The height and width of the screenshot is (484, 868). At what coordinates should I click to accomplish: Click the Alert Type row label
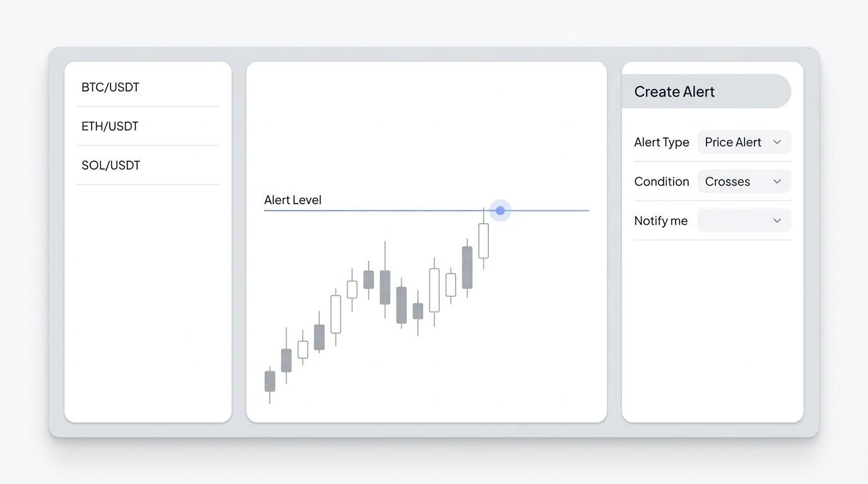point(662,142)
